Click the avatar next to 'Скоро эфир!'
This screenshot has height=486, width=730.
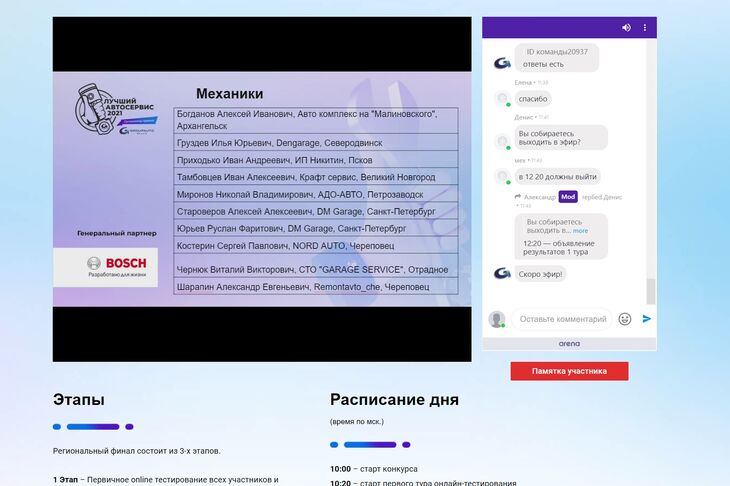point(502,274)
